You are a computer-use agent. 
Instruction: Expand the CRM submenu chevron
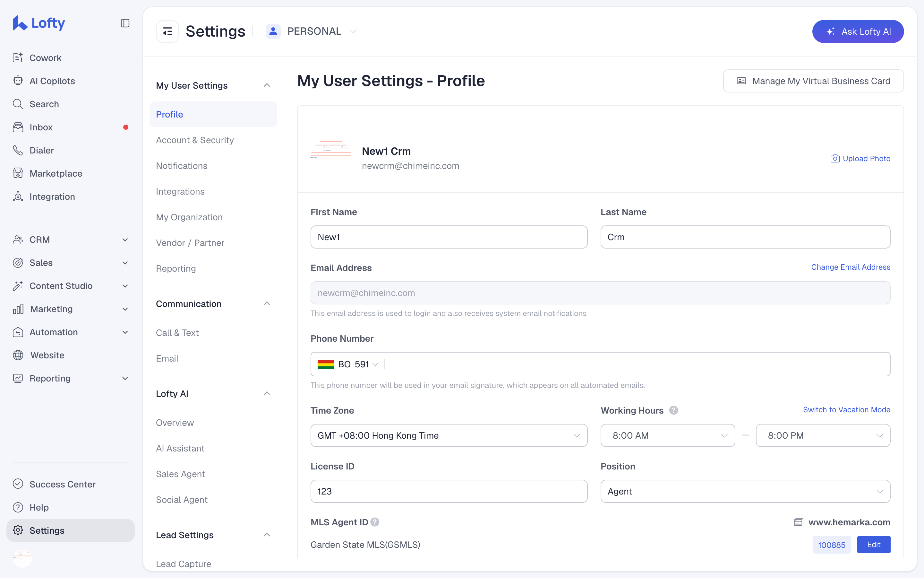pyautogui.click(x=125, y=240)
